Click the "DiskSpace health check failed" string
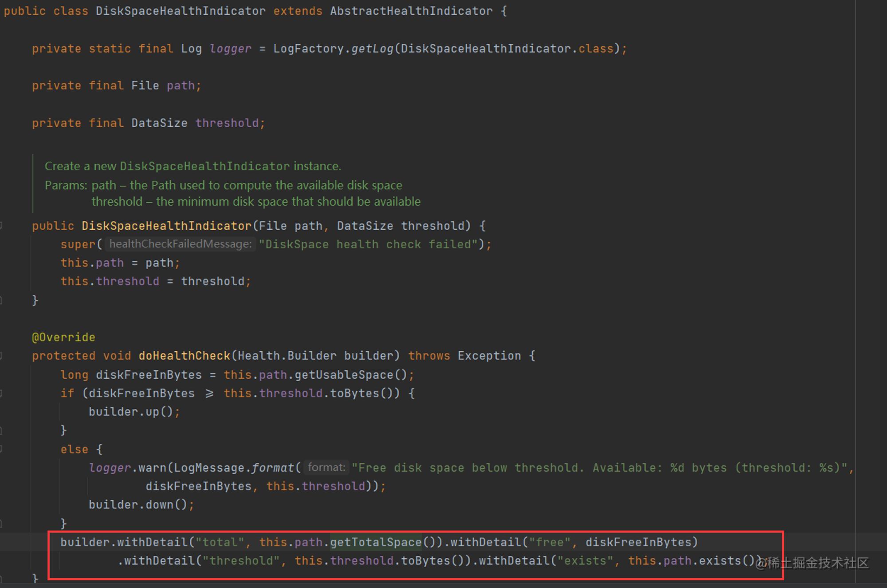The height and width of the screenshot is (588, 887). 368,244
